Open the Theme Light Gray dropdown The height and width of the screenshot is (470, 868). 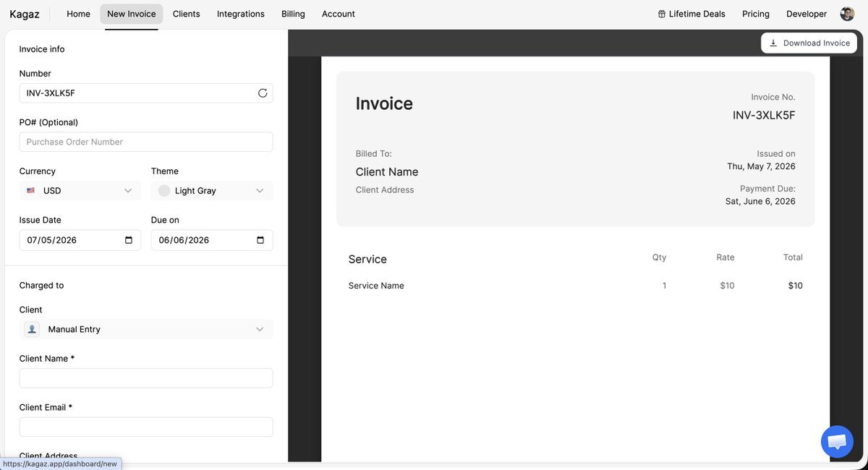coord(212,191)
